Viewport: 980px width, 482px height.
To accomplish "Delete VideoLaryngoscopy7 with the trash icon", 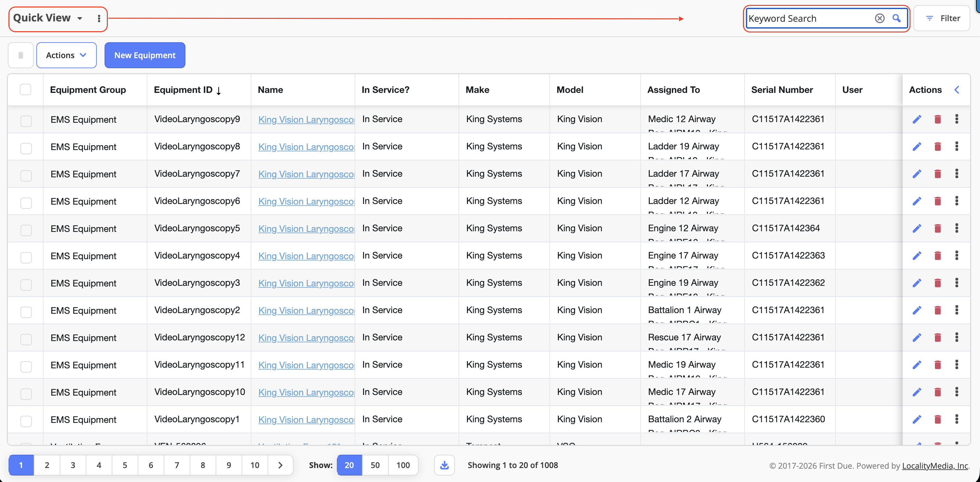I will pyautogui.click(x=937, y=174).
